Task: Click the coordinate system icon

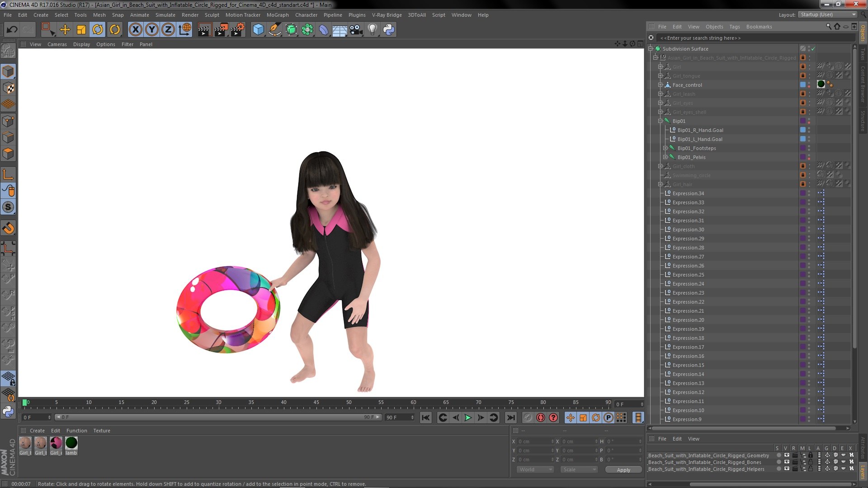Action: coord(185,30)
